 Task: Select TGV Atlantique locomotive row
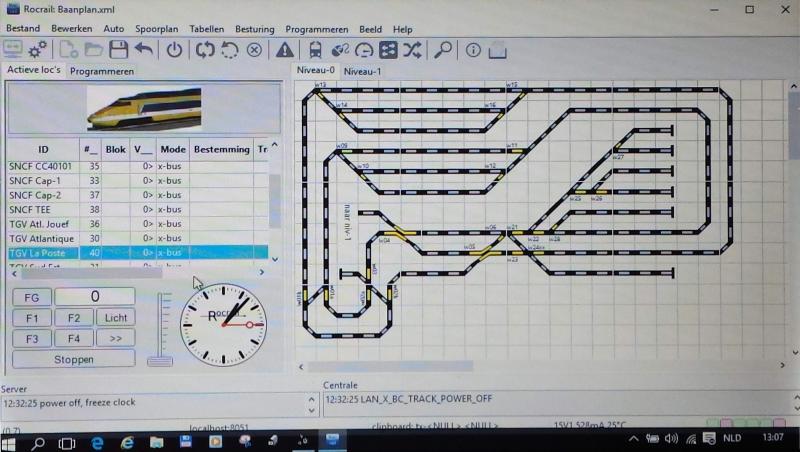point(138,238)
